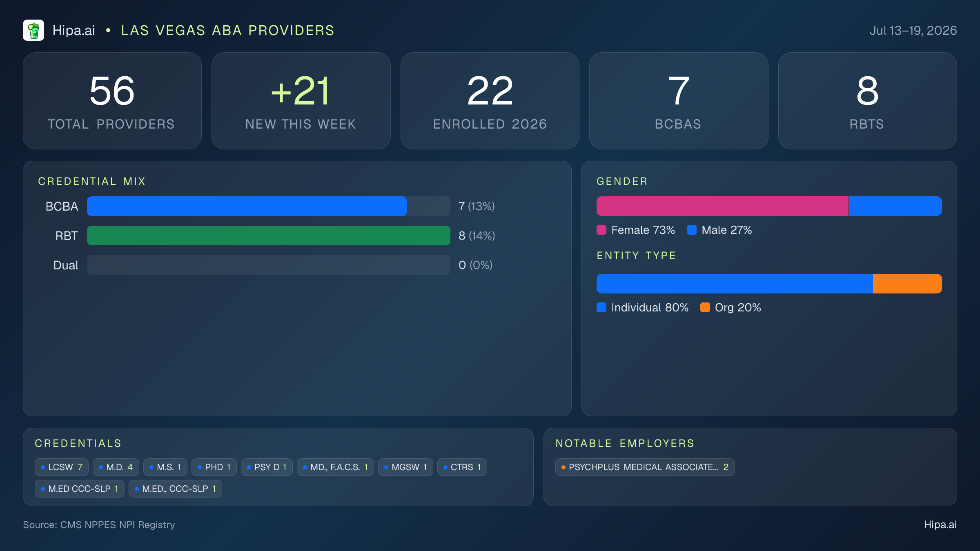The image size is (980, 551).
Task: Click the green RBT credential bar
Action: click(269, 236)
